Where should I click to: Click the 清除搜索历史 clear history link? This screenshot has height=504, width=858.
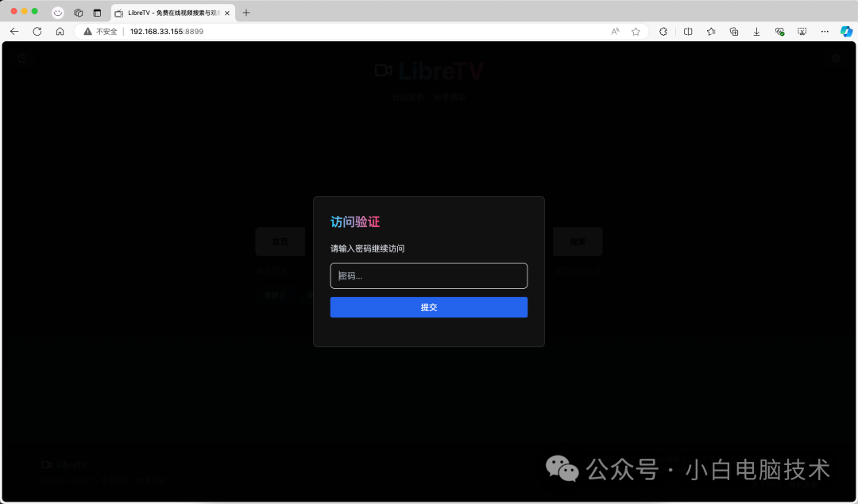click(578, 271)
